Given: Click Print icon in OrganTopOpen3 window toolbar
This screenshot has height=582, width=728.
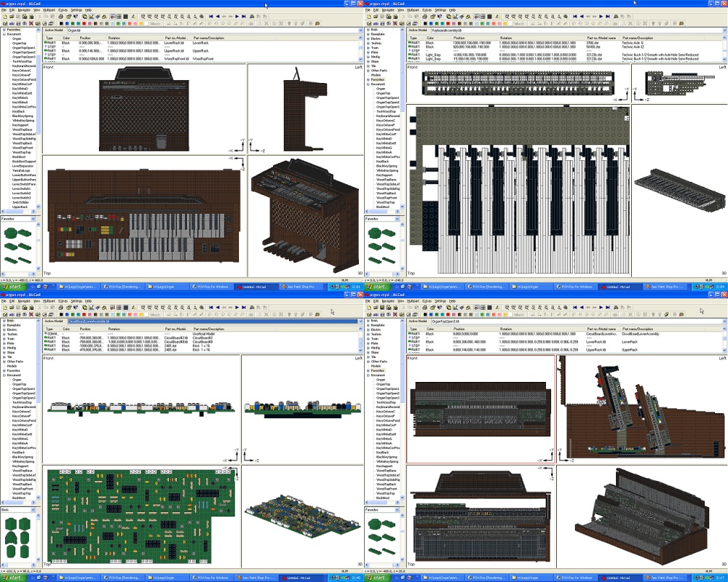Looking at the screenshot, I should 425,307.
